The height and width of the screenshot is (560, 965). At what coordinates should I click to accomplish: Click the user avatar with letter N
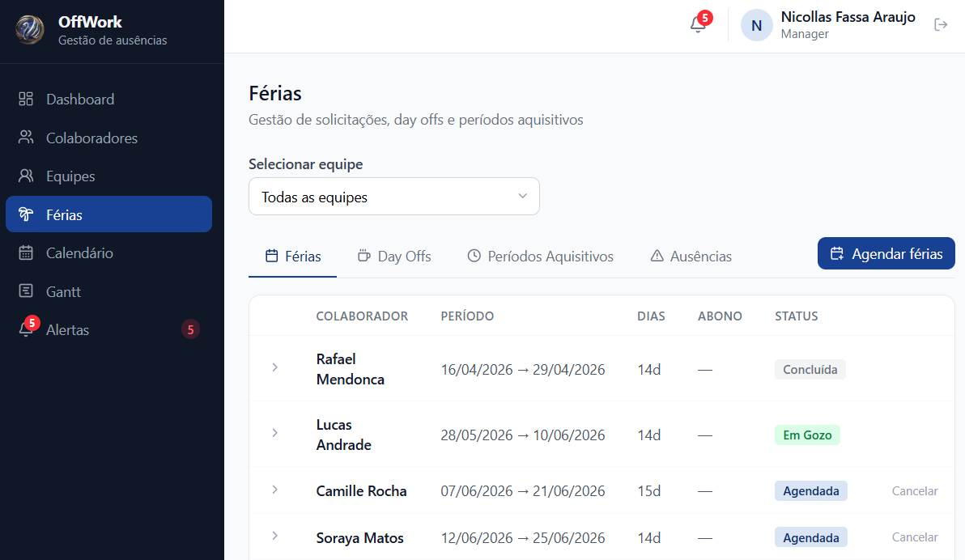point(756,25)
